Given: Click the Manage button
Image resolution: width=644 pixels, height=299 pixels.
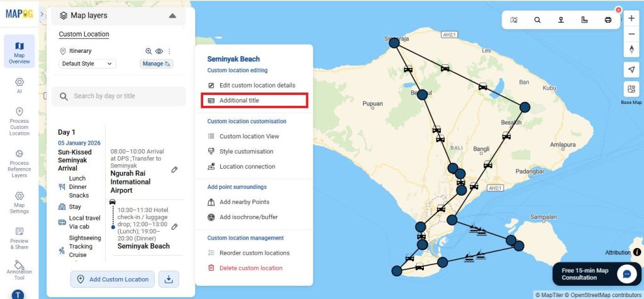Looking at the screenshot, I should coord(156,64).
